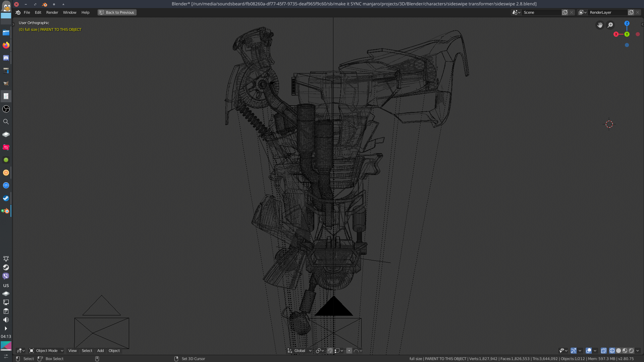Screen dimensions: 644x362
Task: Open Discord from the dock
Action: [6, 58]
